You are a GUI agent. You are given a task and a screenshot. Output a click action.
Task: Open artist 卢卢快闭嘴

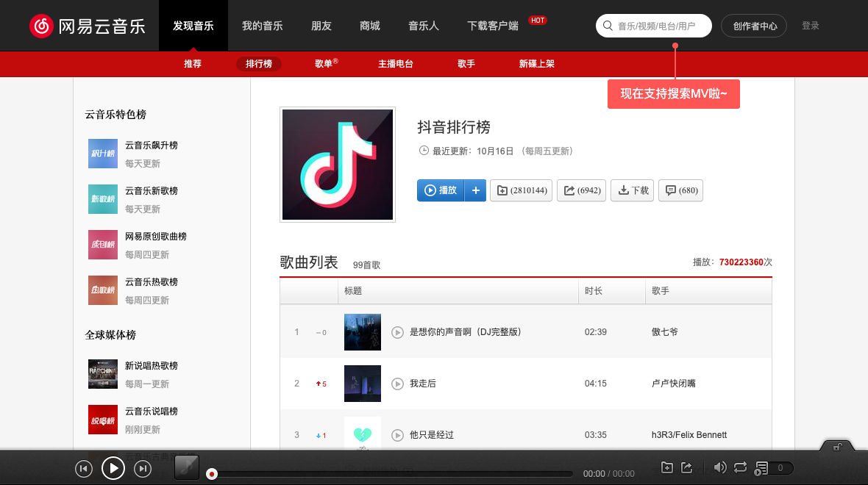click(674, 384)
